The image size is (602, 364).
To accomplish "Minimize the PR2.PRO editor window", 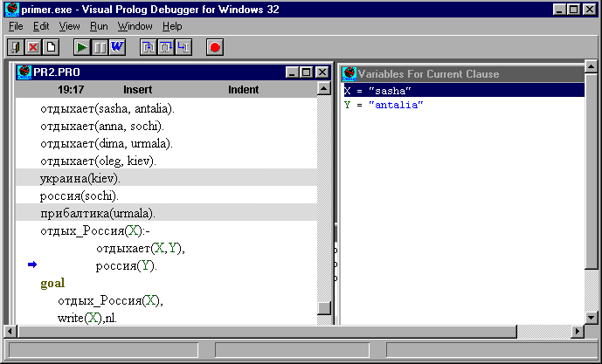I will point(292,72).
